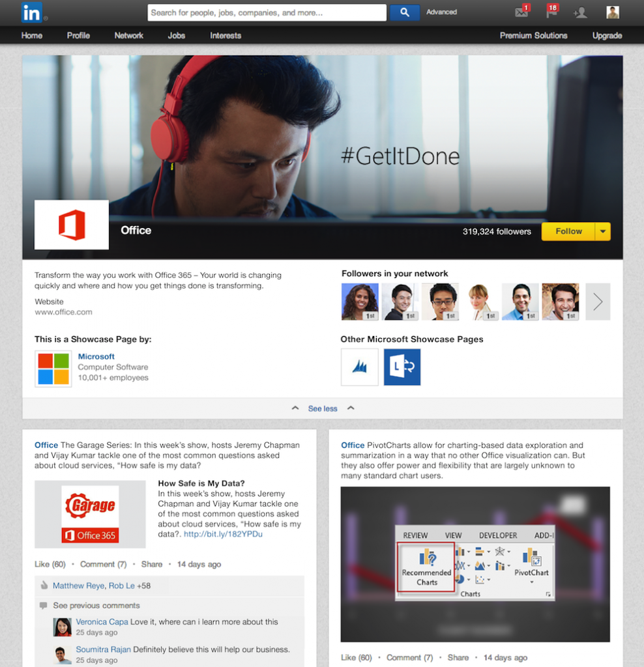Screen dimensions: 644x667
Task: Check notifications via the flag icon
Action: [551, 12]
